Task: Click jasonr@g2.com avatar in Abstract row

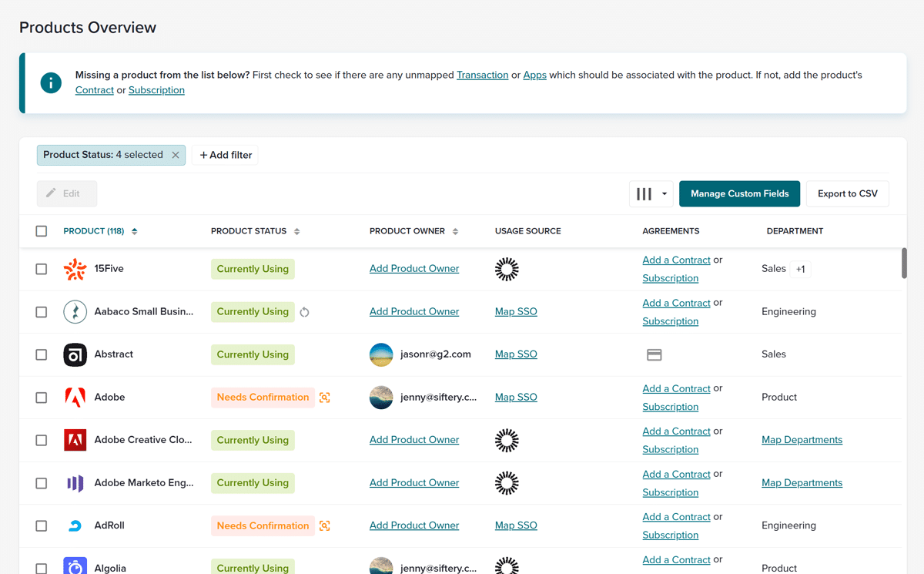Action: tap(381, 354)
